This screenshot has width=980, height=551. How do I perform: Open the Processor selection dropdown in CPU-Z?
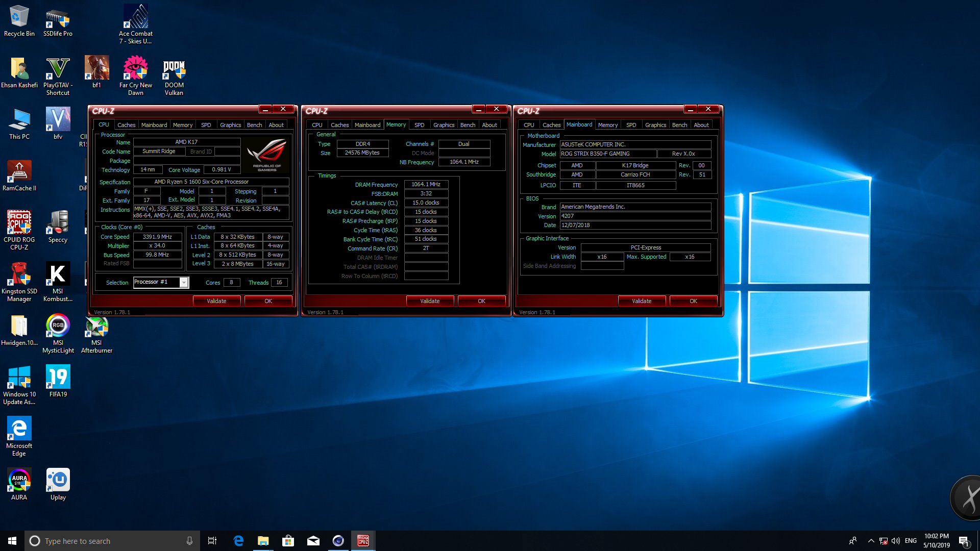point(184,282)
